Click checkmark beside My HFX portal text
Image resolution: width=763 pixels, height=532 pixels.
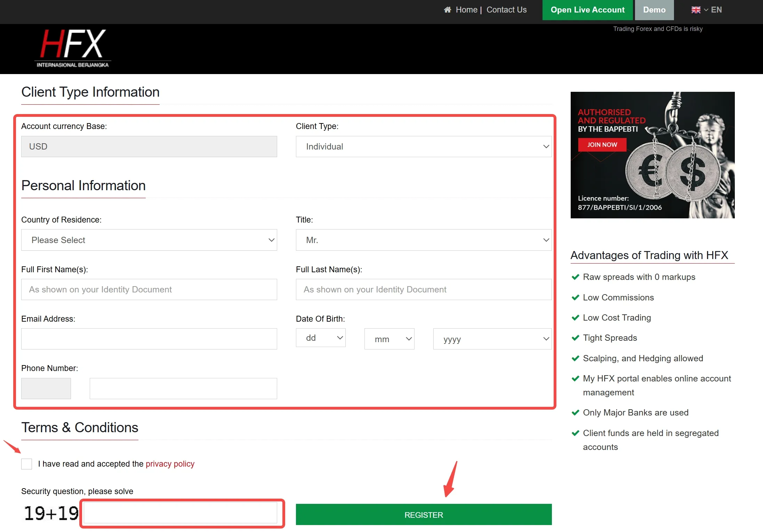tap(576, 378)
